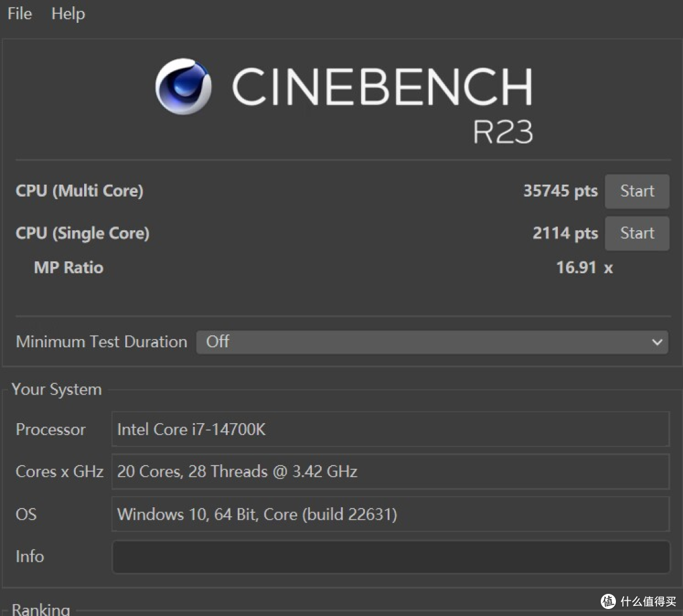Viewport: 683px width, 616px height.
Task: Click the empty Info input field
Action: tap(391, 557)
